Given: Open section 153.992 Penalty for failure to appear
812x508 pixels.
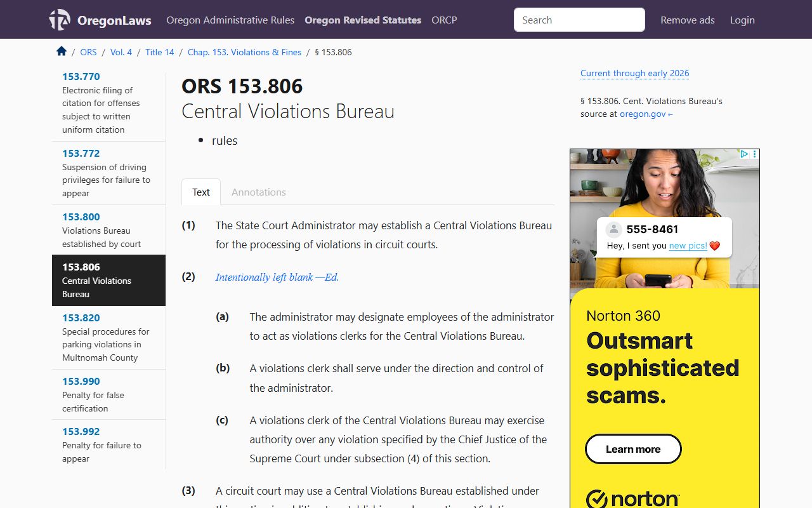Looking at the screenshot, I should click(x=108, y=444).
